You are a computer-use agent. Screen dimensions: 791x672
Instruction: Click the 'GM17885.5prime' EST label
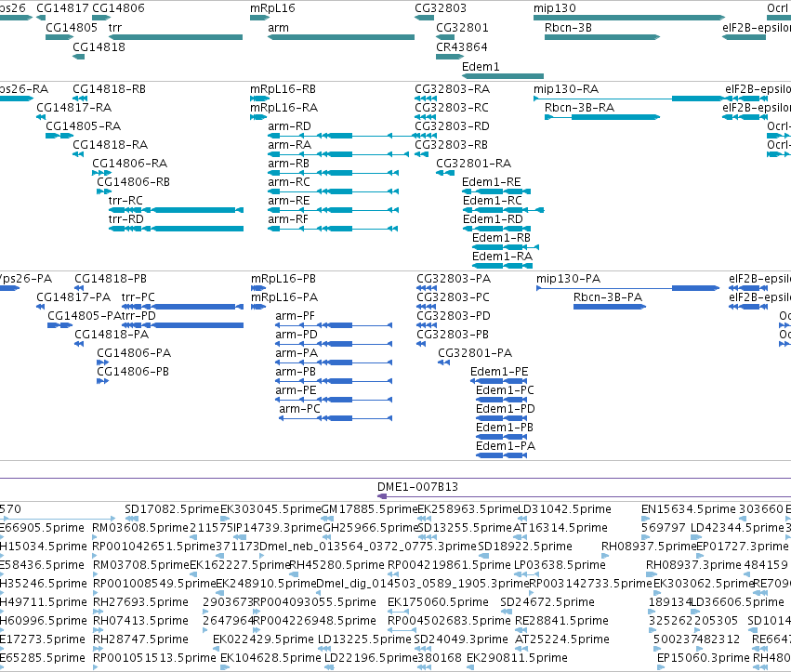369,509
